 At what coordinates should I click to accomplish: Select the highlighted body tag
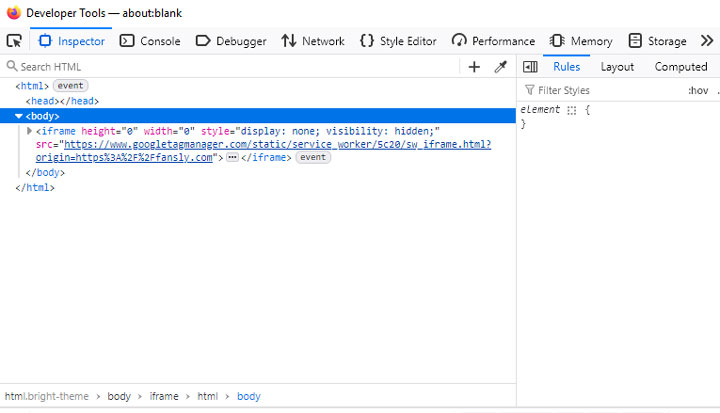(42, 116)
